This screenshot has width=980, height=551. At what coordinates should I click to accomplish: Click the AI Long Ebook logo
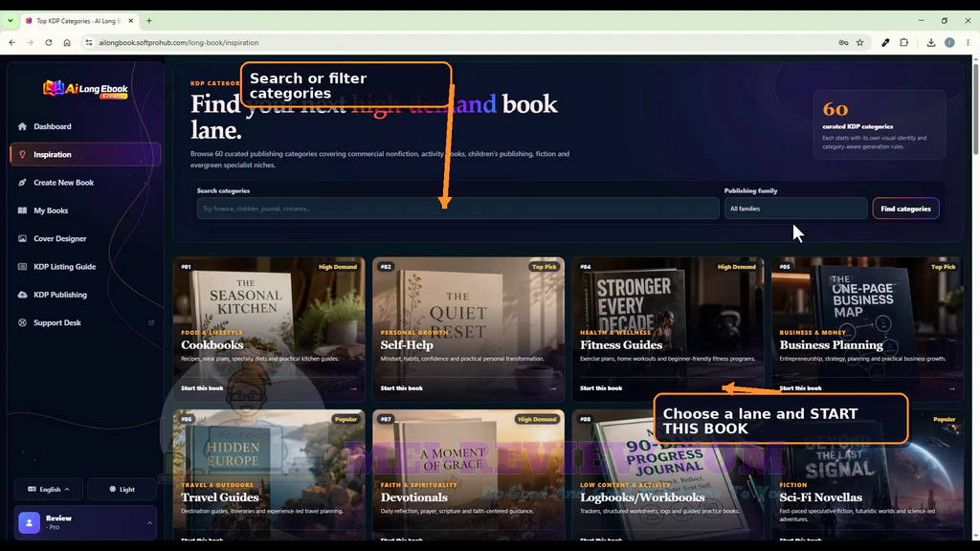[x=85, y=89]
